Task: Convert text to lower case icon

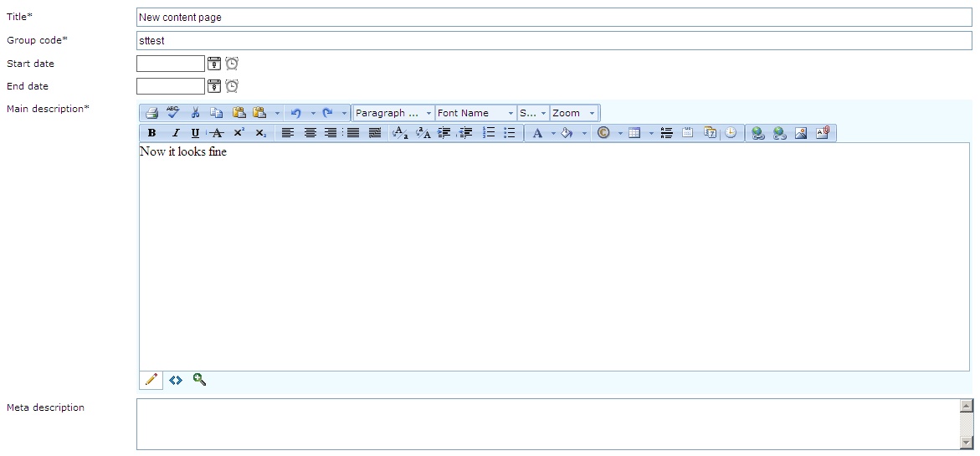Action: [x=400, y=132]
